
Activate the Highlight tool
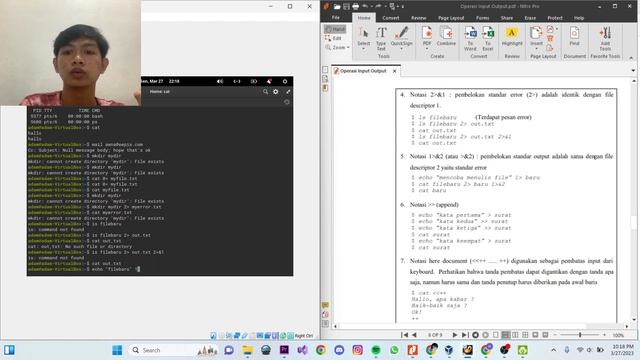(512, 37)
